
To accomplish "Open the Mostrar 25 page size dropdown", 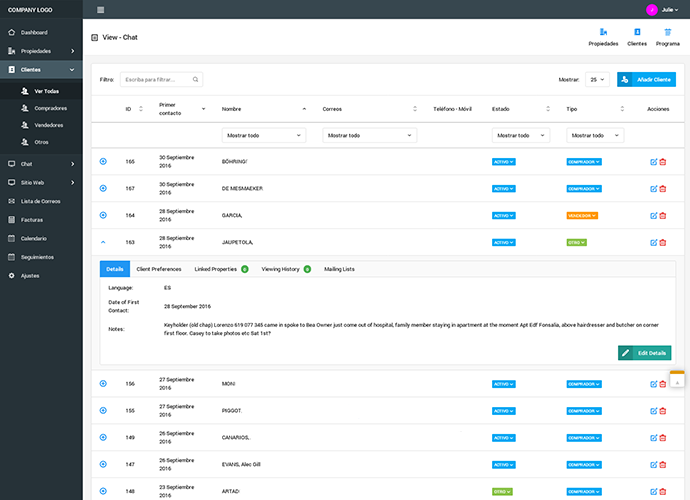I will pyautogui.click(x=597, y=80).
